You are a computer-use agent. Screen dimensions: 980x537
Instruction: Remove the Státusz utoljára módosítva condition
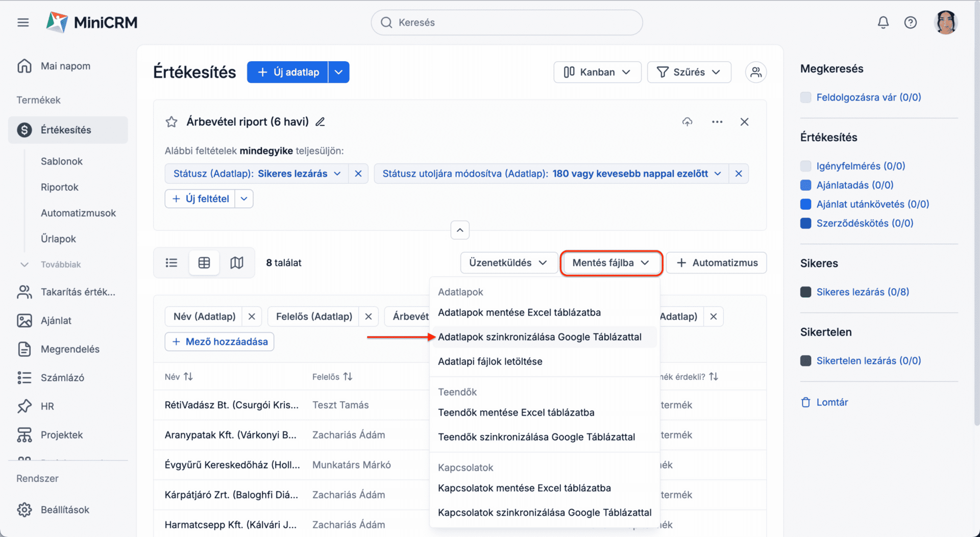739,174
